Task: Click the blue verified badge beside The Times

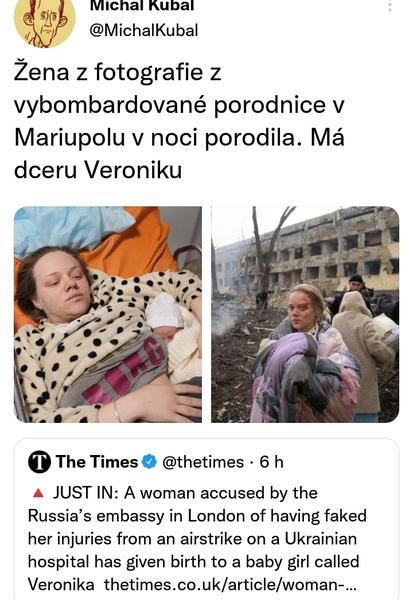Action: [x=149, y=462]
